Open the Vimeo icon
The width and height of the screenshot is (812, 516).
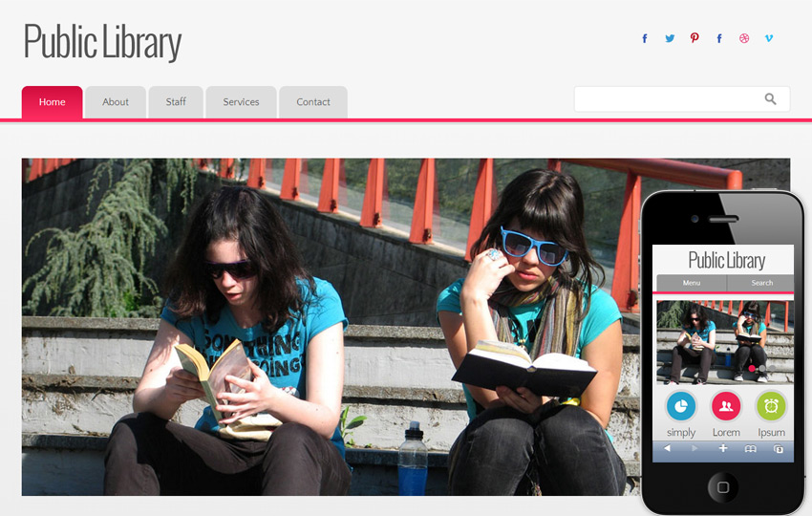point(769,38)
